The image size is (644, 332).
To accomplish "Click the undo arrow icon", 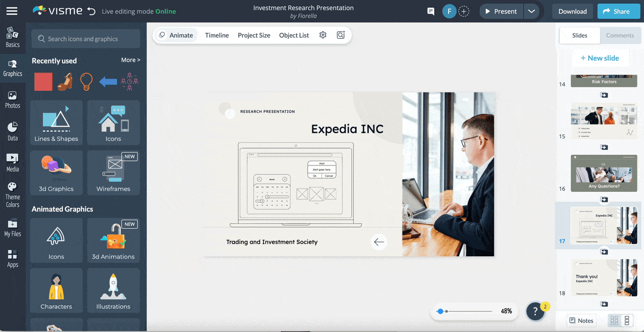I will point(91,11).
